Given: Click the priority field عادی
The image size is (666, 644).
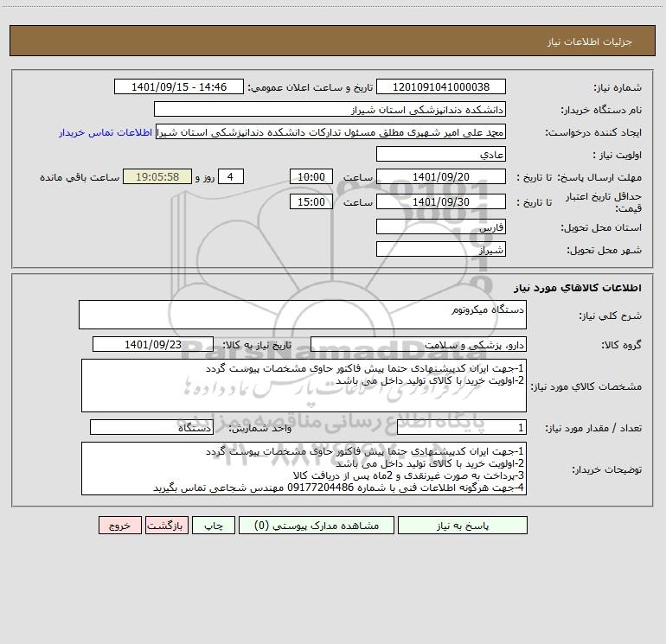Looking at the screenshot, I should 441,154.
